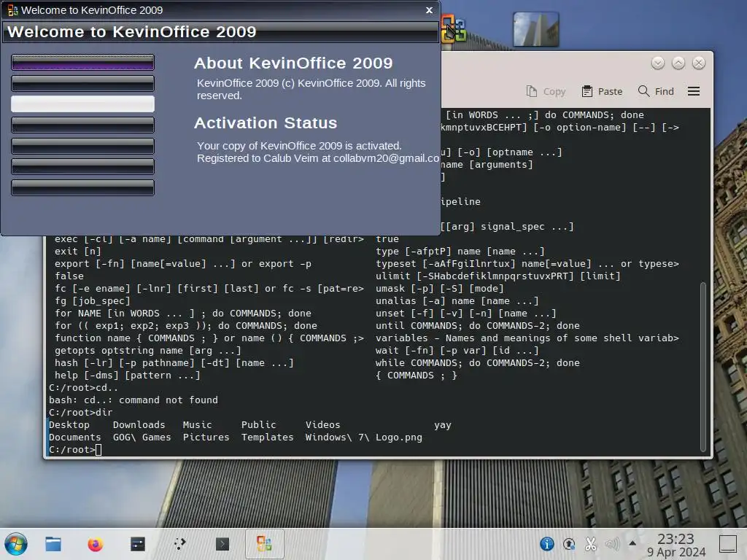
Task: Click 'Pictures' in terminal listing
Action: (x=206, y=437)
